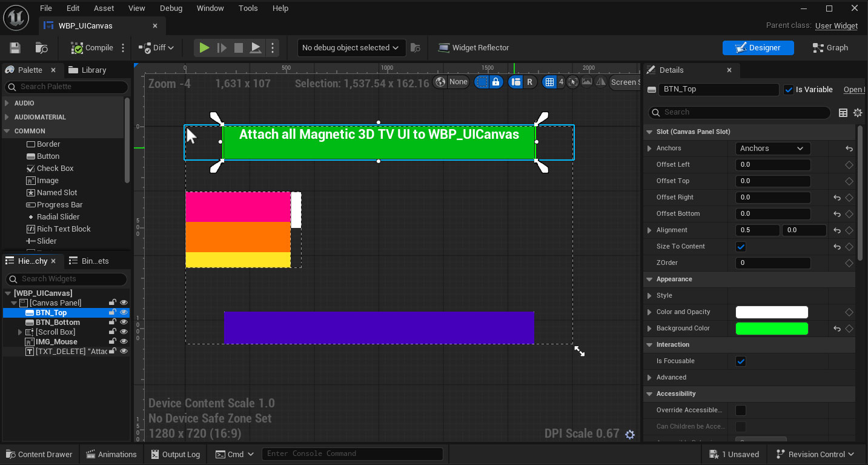Toggle visibility of BTN_Bottom in Hierarchy
The image size is (868, 465).
click(x=124, y=322)
